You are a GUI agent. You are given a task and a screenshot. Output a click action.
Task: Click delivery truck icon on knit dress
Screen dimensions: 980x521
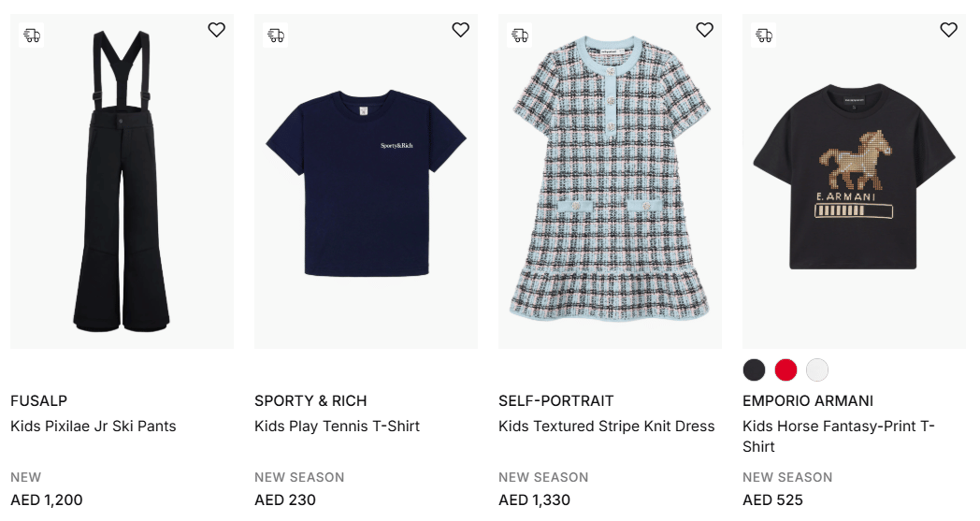click(520, 36)
